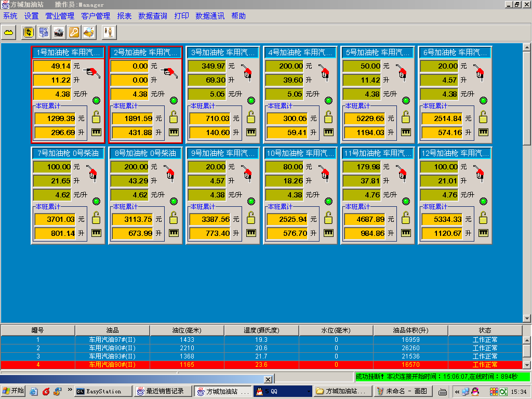Viewport: 532px width, 399px height.
Task: Open the dollar sign payment tool
Action: pyautogui.click(x=29, y=33)
